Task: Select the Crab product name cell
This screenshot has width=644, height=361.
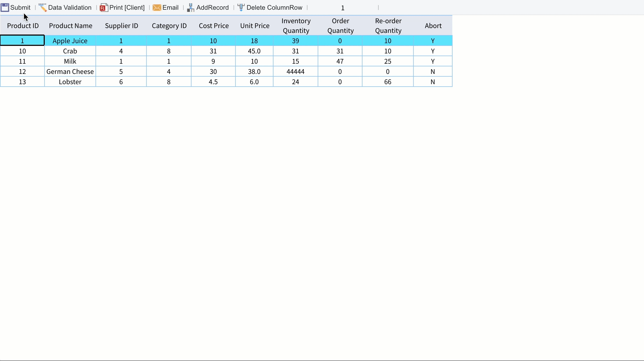Action: pos(70,51)
